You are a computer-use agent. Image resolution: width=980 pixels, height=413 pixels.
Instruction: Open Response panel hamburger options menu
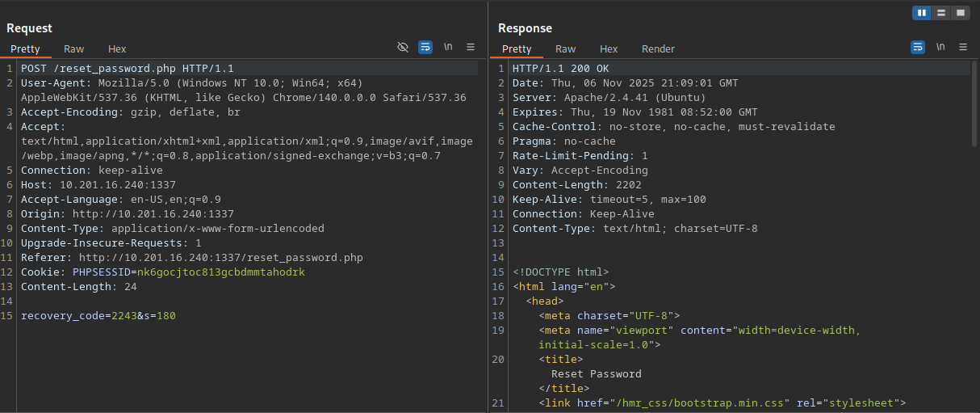[x=962, y=48]
